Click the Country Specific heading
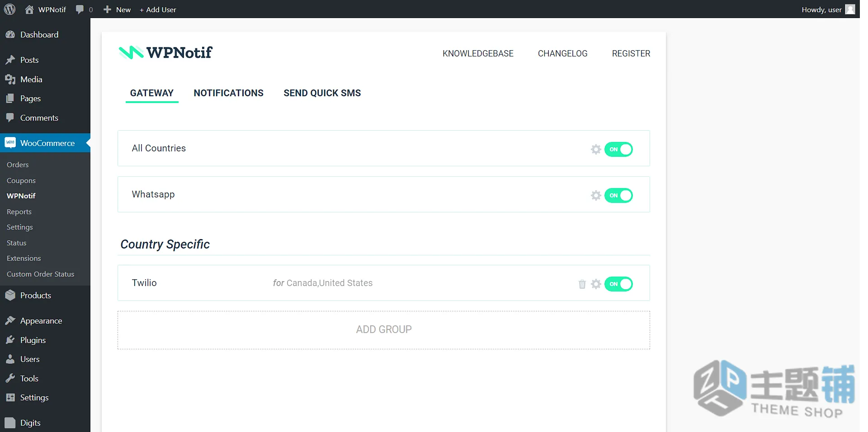 point(165,244)
